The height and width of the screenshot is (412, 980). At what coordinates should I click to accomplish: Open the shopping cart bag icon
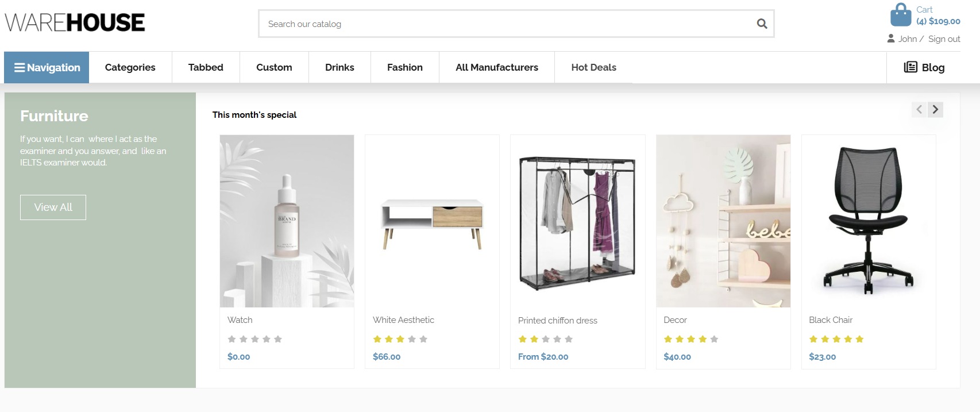tap(900, 15)
